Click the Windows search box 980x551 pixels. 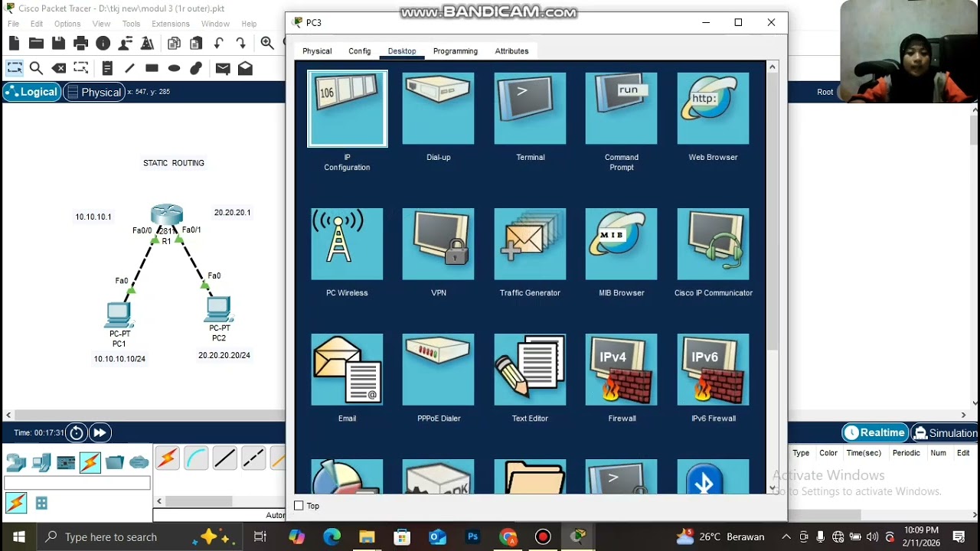140,537
